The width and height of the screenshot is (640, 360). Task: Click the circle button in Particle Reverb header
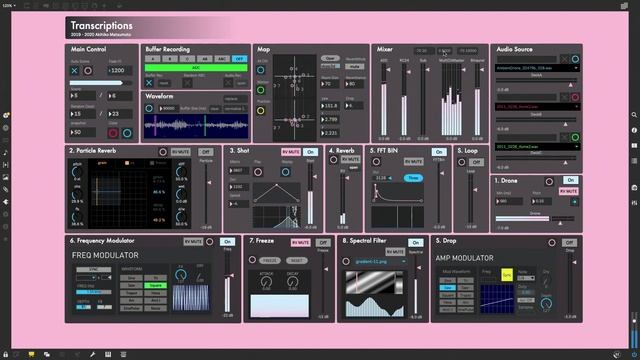163,152
